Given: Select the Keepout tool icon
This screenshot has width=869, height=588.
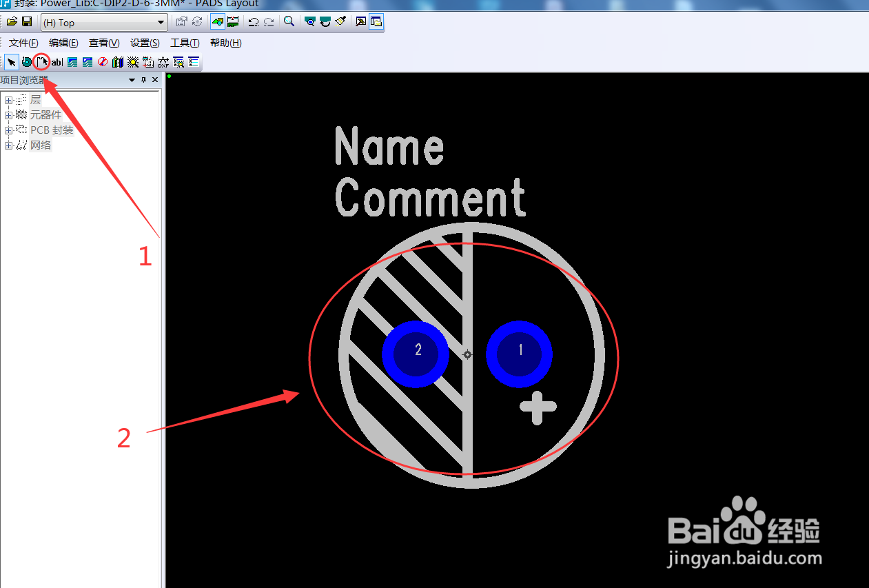Looking at the screenshot, I should point(103,62).
